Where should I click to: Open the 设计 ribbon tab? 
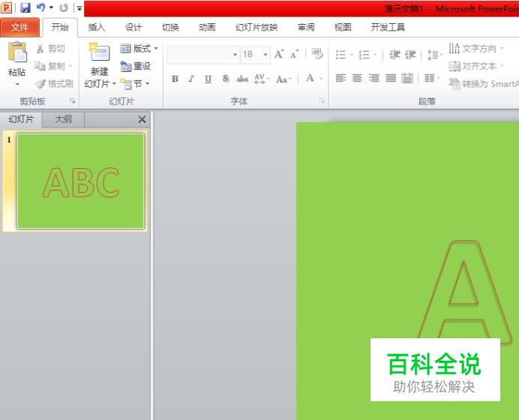[133, 27]
